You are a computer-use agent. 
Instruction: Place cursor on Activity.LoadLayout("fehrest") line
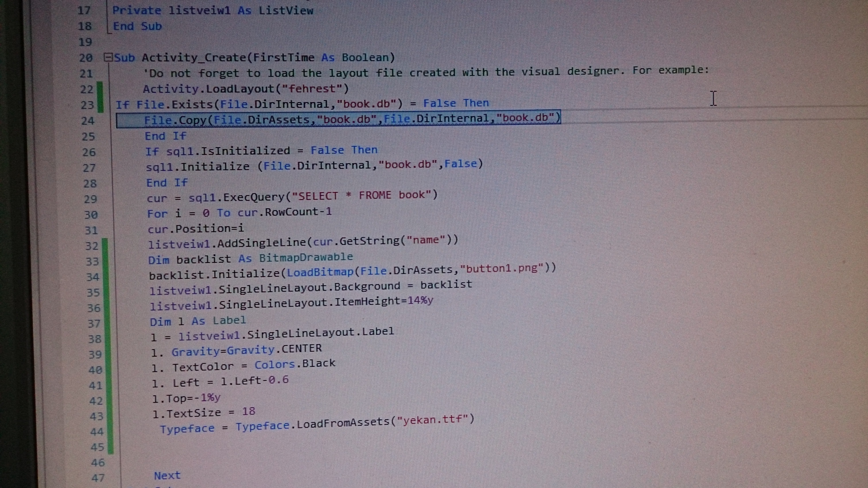pyautogui.click(x=245, y=89)
